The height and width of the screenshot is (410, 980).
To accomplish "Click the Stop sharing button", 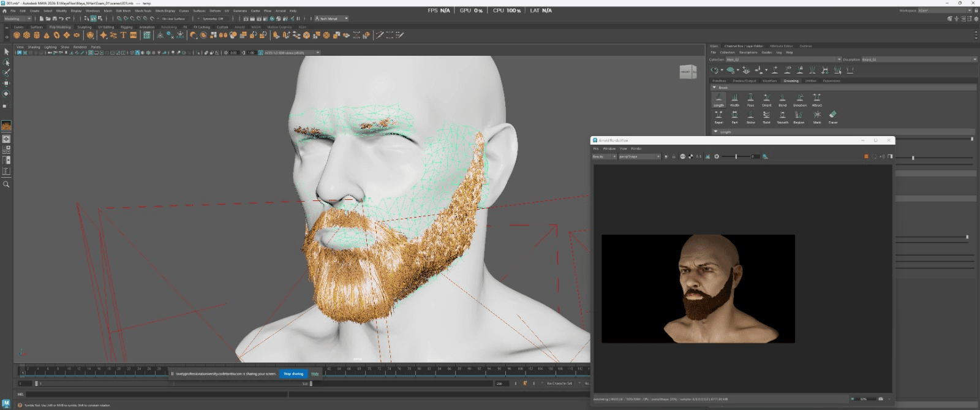I will 293,374.
